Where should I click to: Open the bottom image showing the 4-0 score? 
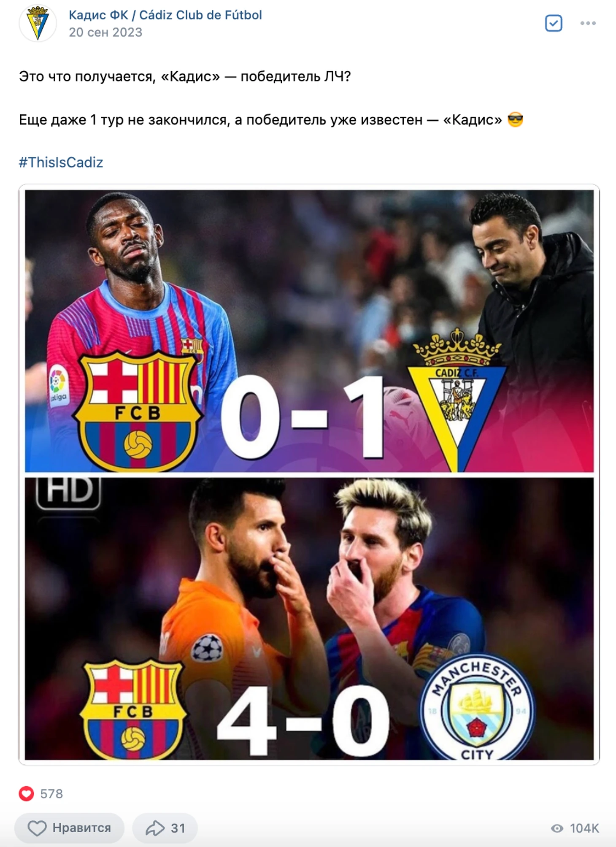tap(309, 619)
